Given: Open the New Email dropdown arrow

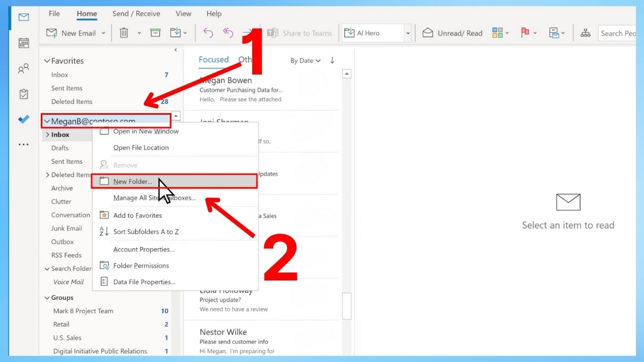Looking at the screenshot, I should tap(104, 33).
